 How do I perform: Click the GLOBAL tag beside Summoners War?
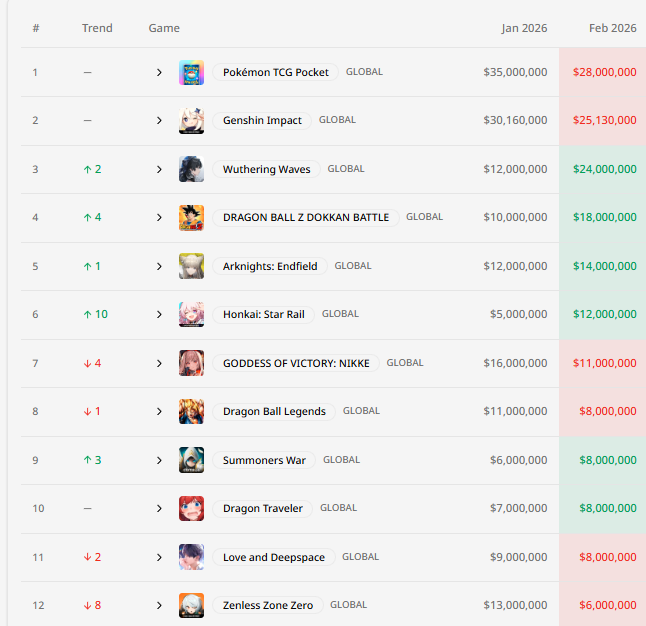342,460
